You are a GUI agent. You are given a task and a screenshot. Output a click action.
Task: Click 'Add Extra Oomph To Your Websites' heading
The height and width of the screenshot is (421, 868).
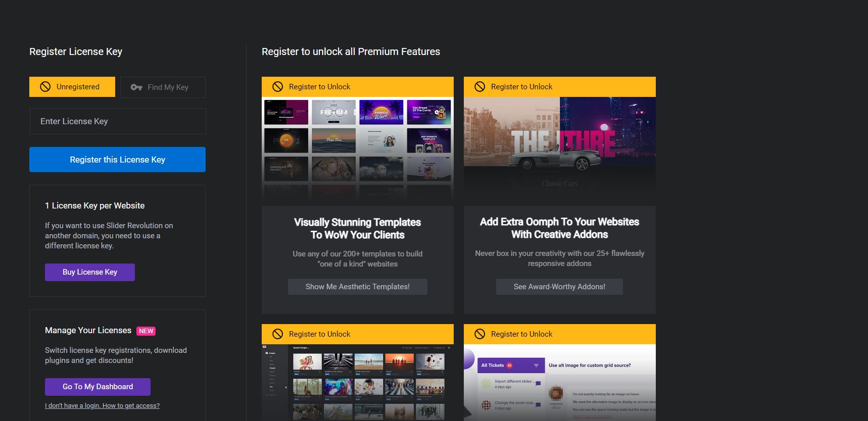point(559,228)
